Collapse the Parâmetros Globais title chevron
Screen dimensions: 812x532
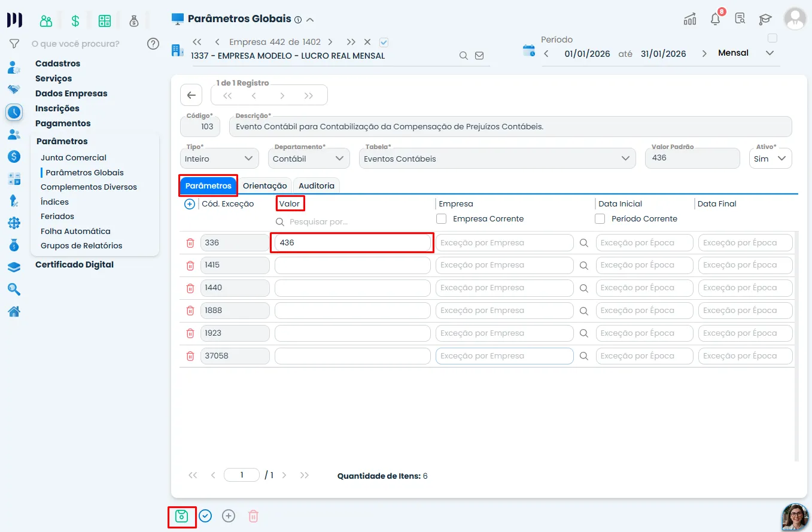pyautogui.click(x=310, y=20)
